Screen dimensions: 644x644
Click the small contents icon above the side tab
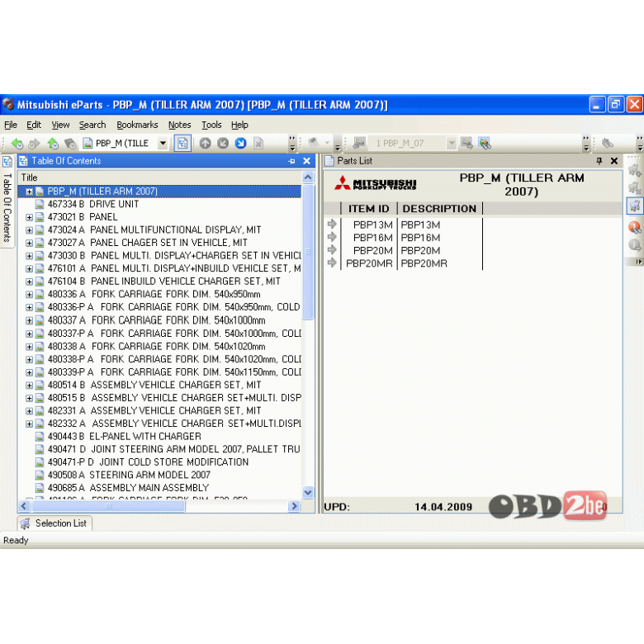point(7,161)
